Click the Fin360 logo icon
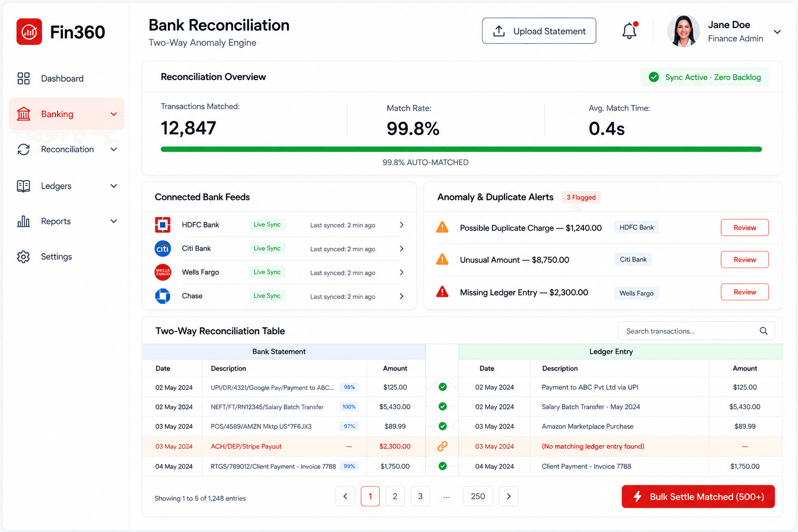The width and height of the screenshot is (798, 532). [29, 32]
